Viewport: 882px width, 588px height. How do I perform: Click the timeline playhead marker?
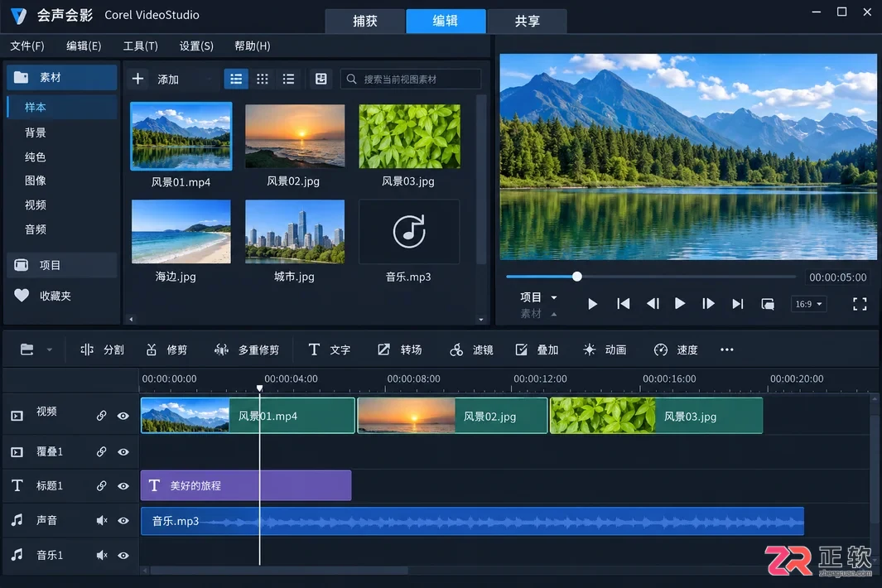tap(259, 388)
